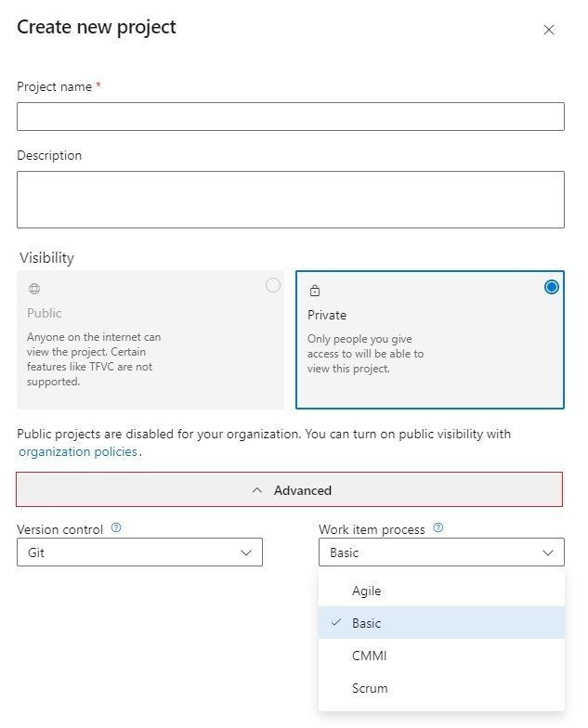Select the Private visibility radio button
The image size is (588, 728).
(x=552, y=287)
